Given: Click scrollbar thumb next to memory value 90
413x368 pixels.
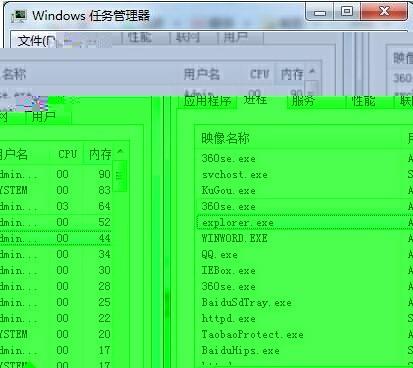Looking at the screenshot, I should point(120,176).
